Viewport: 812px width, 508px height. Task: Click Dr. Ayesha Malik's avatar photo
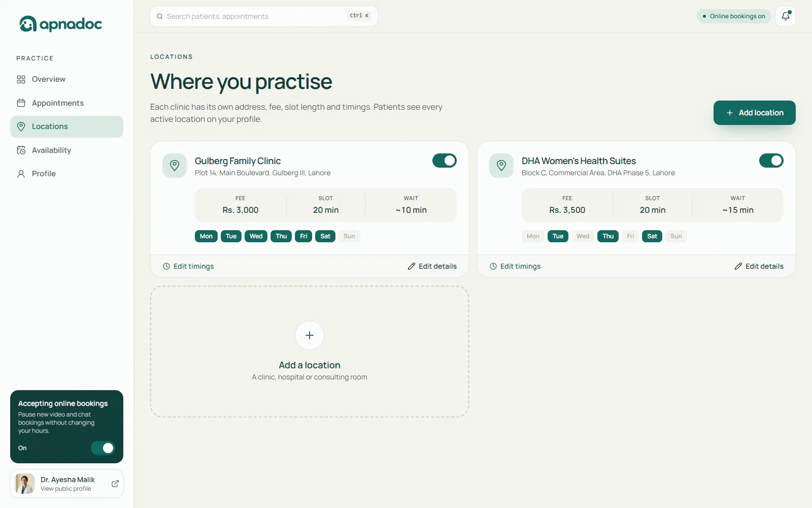25,484
